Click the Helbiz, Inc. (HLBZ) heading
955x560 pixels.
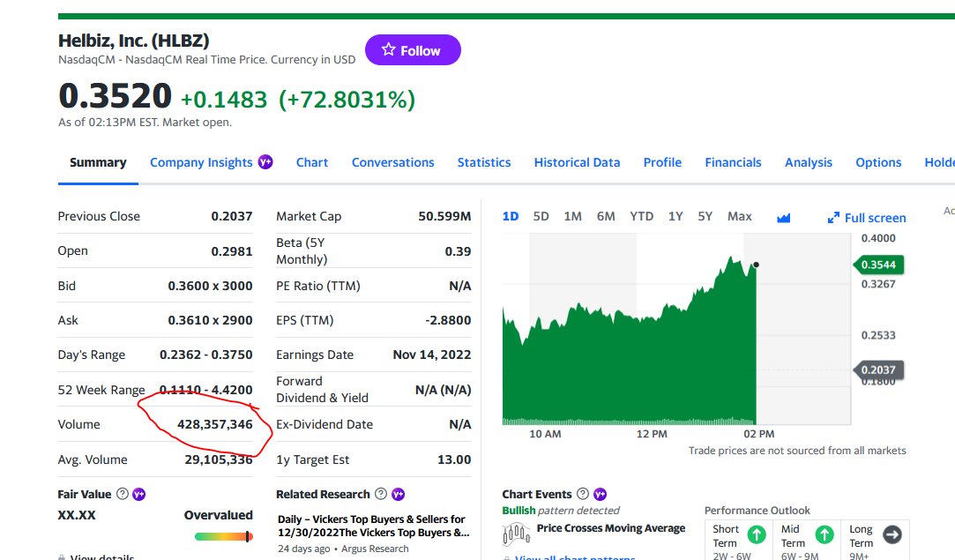tap(133, 41)
